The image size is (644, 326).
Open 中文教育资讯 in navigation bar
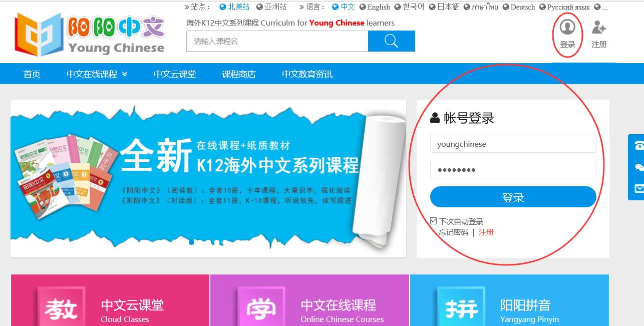[x=307, y=74]
